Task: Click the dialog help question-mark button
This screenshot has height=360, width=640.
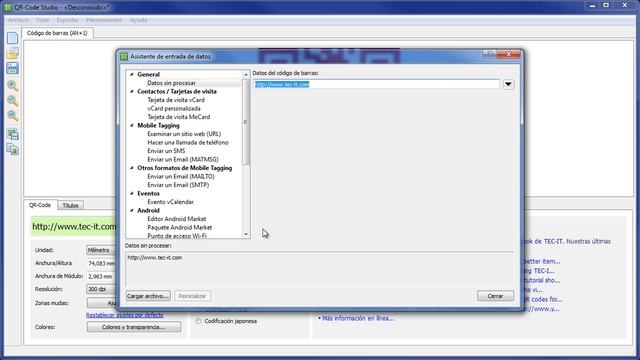Action: coord(489,53)
